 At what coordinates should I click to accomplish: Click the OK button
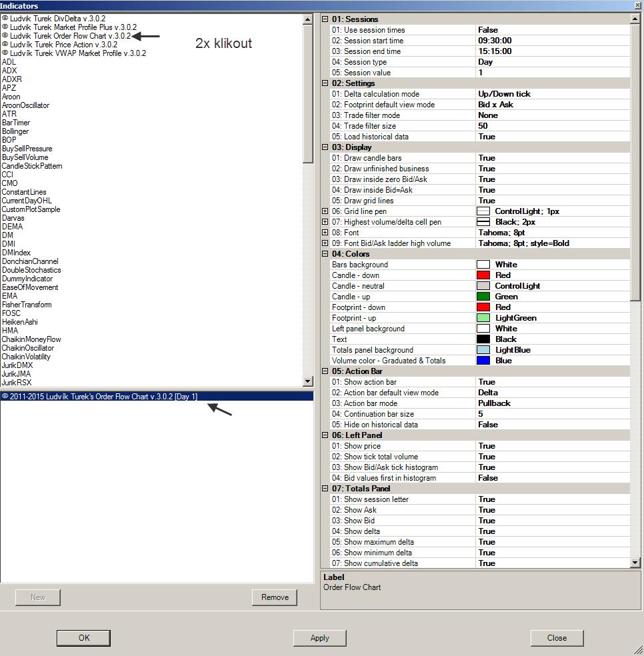pos(84,638)
